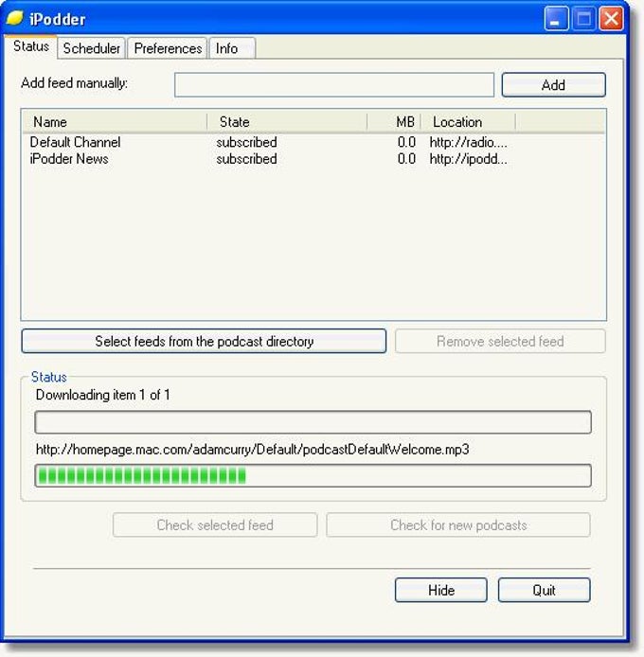Minimize the iPodder window
The width and height of the screenshot is (644, 657).
(556, 19)
